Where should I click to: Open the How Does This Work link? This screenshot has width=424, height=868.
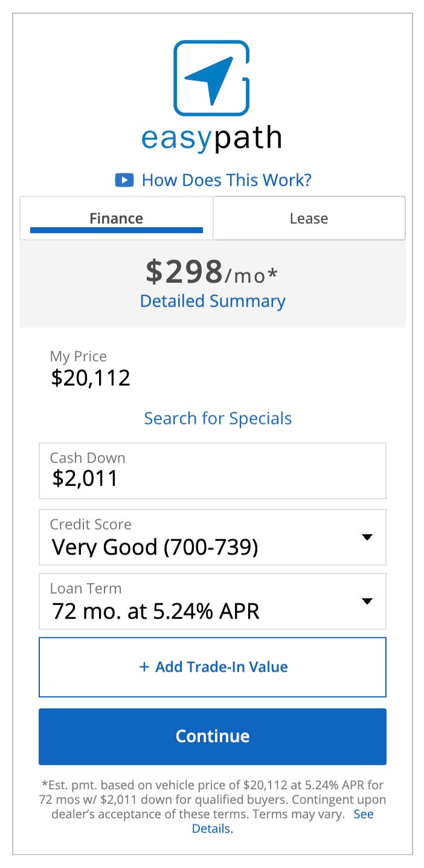(x=226, y=180)
